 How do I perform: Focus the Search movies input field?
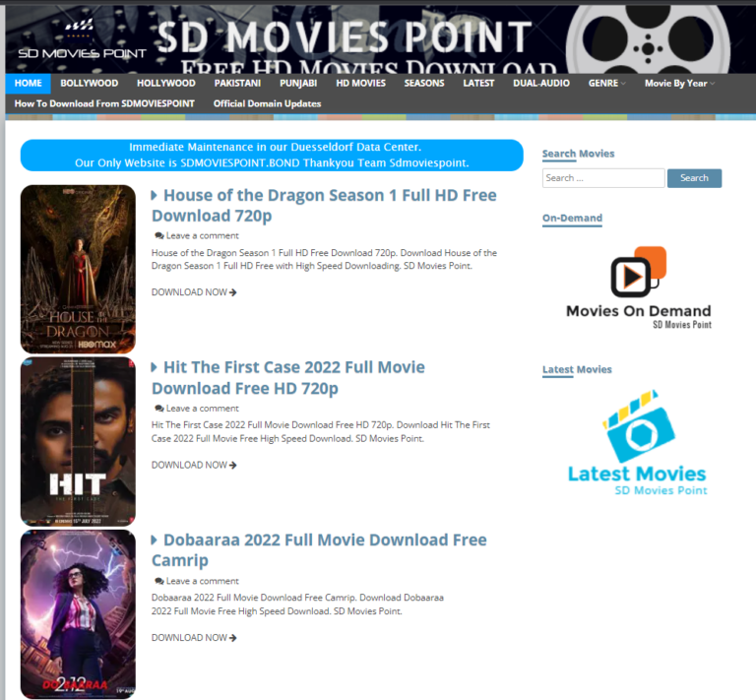click(x=603, y=178)
